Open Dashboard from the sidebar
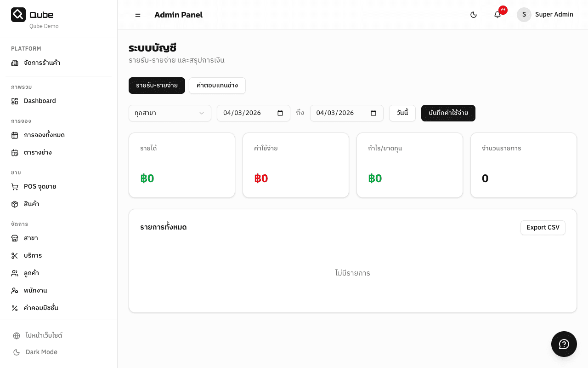The image size is (588, 368). (40, 101)
